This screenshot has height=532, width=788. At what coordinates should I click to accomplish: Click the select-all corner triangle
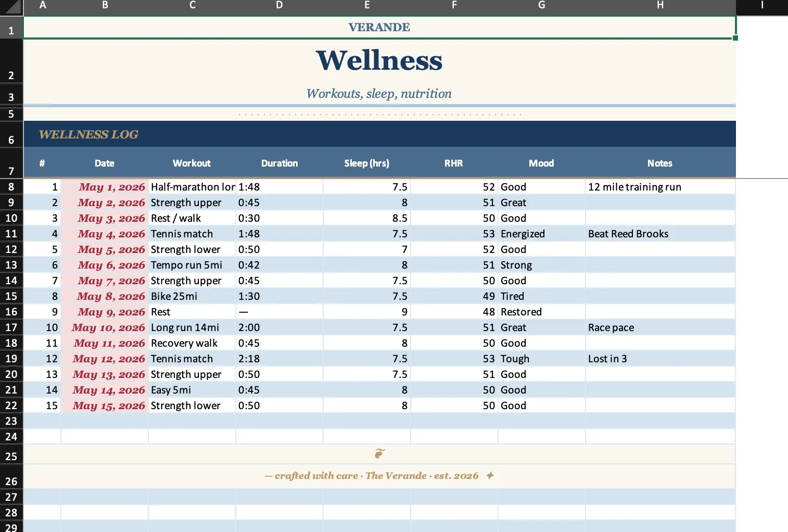click(11, 7)
